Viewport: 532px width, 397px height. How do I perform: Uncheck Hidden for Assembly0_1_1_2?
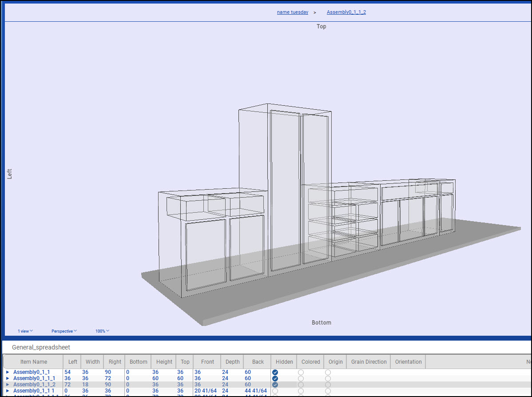(x=275, y=385)
